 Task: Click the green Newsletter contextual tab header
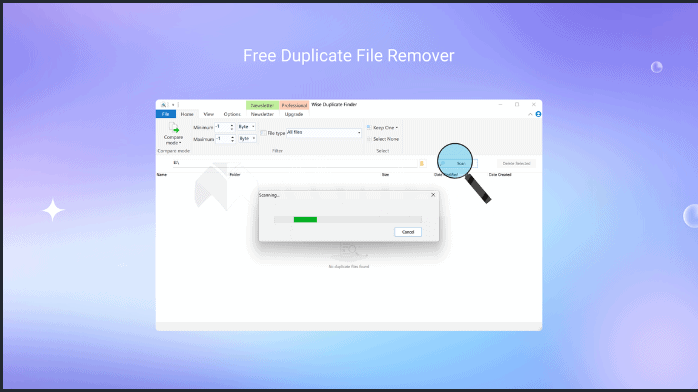262,105
